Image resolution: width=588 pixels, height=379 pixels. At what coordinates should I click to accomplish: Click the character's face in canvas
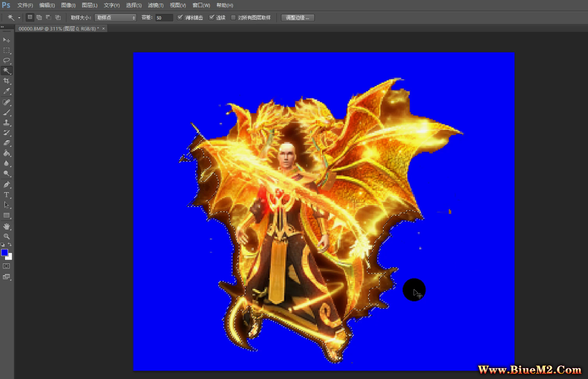click(x=285, y=156)
